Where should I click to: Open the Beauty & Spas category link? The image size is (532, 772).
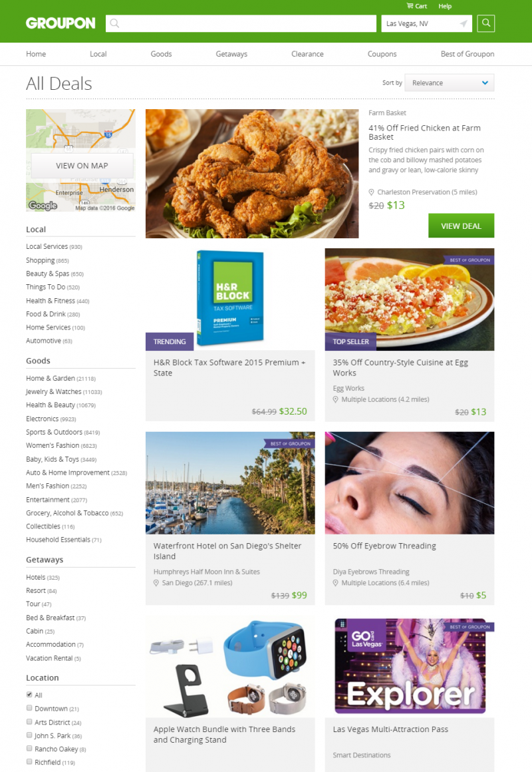[48, 274]
